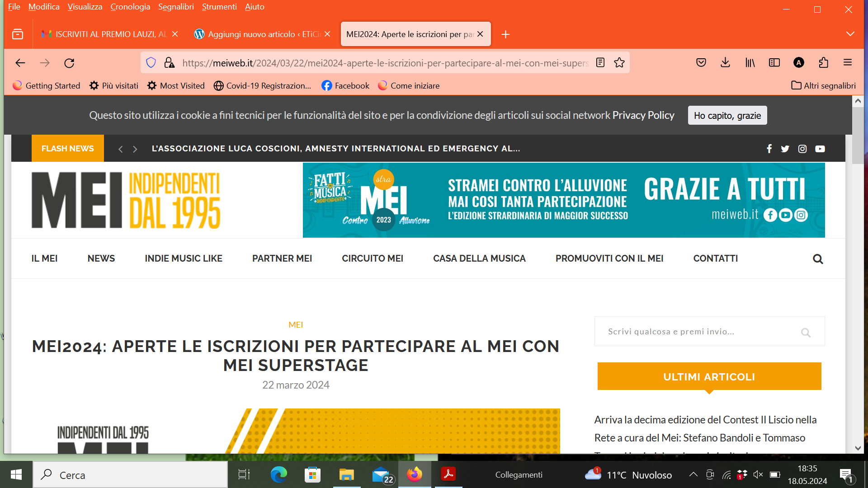
Task: Open Come iniziare bookmark
Action: (x=409, y=85)
